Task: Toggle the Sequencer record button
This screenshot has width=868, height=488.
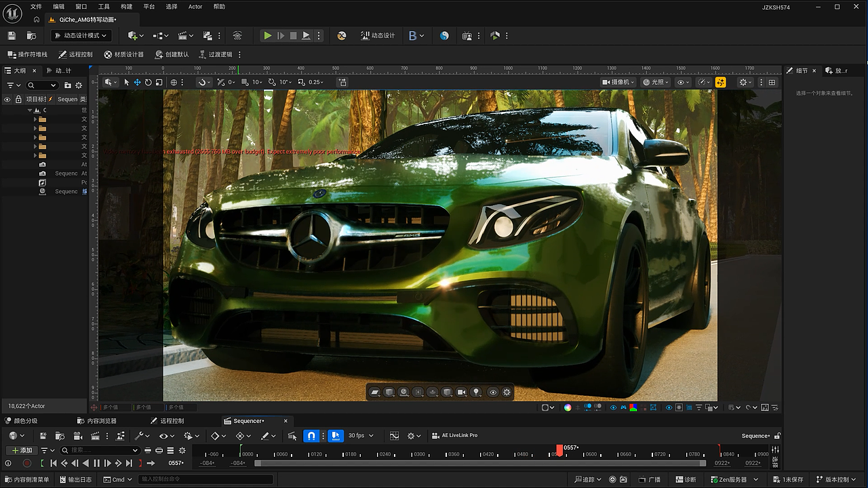Action: [x=27, y=464]
